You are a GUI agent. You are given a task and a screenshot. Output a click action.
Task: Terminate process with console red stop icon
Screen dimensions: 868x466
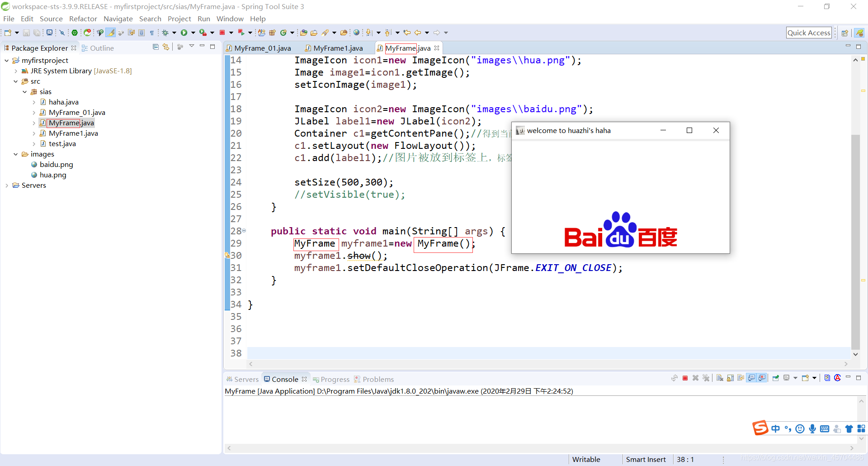[x=685, y=378]
